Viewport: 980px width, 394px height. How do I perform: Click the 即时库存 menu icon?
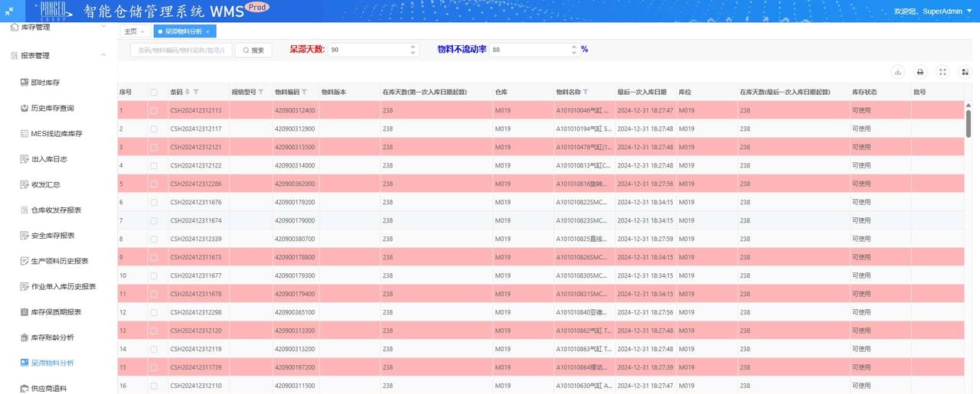pyautogui.click(x=24, y=82)
